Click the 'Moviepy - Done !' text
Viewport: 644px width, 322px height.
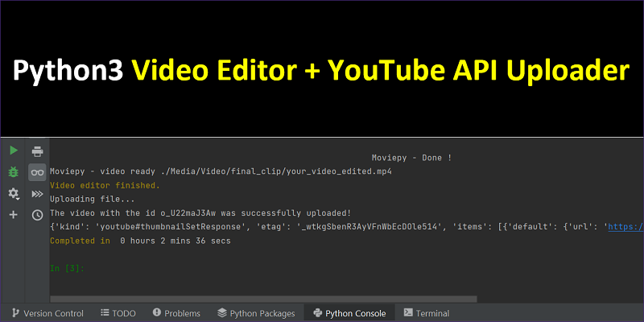[x=411, y=158]
